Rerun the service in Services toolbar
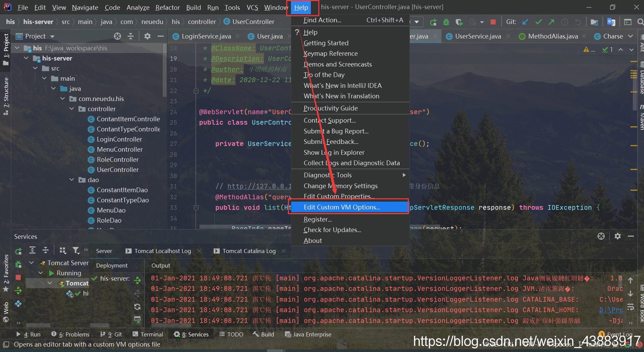The height and width of the screenshot is (352, 644). coord(18,251)
